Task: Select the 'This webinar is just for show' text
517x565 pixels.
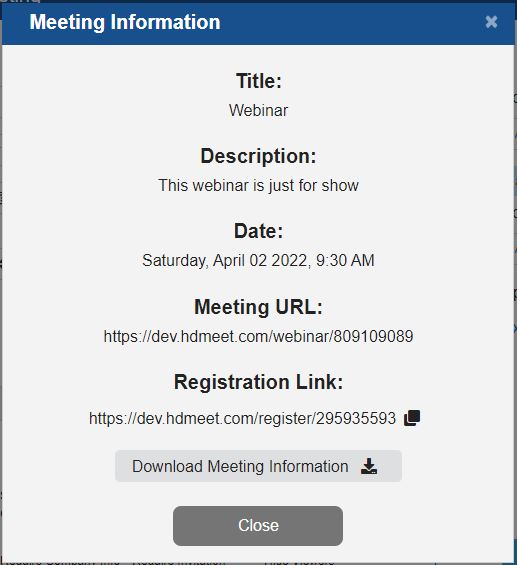Action: point(258,186)
